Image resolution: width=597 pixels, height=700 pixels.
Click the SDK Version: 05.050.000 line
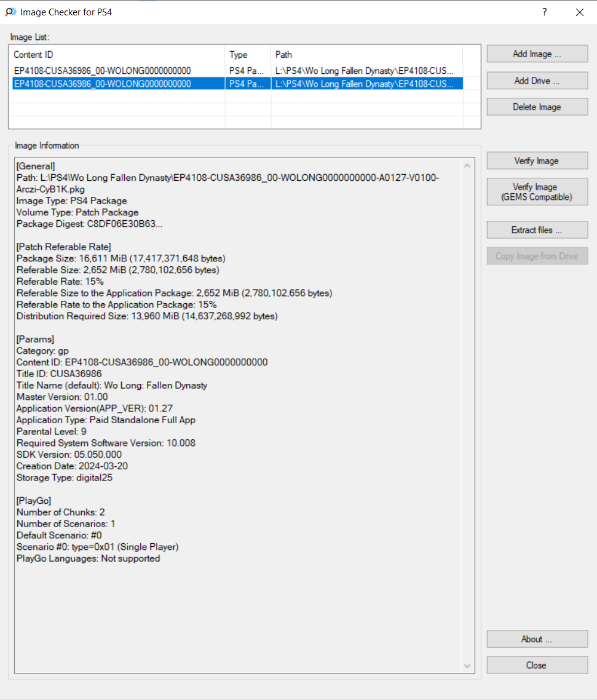pyautogui.click(x=69, y=455)
